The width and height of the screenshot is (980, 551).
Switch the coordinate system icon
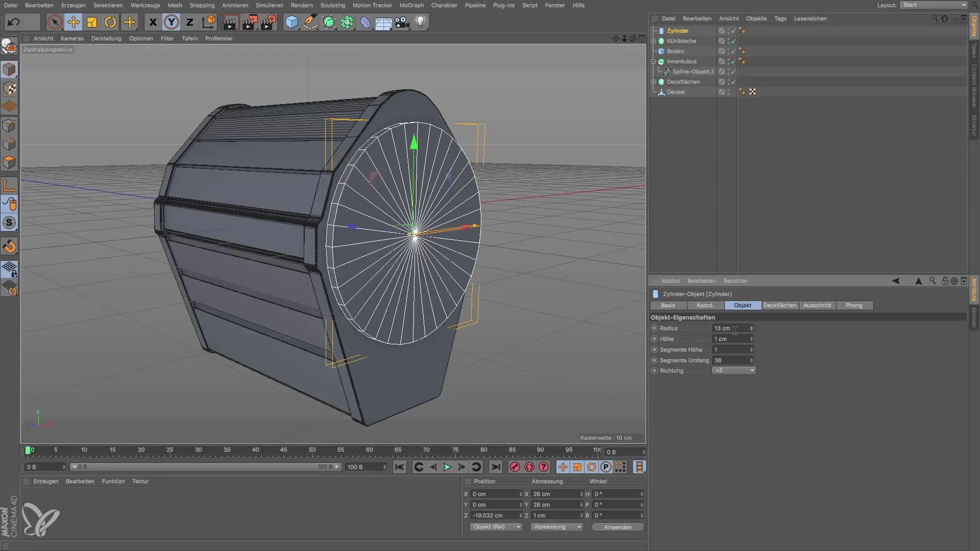[208, 22]
